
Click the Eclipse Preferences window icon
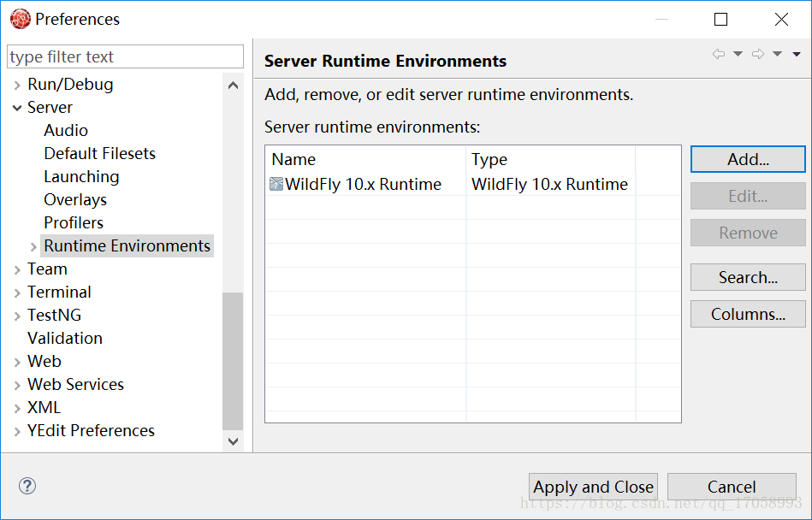point(21,19)
